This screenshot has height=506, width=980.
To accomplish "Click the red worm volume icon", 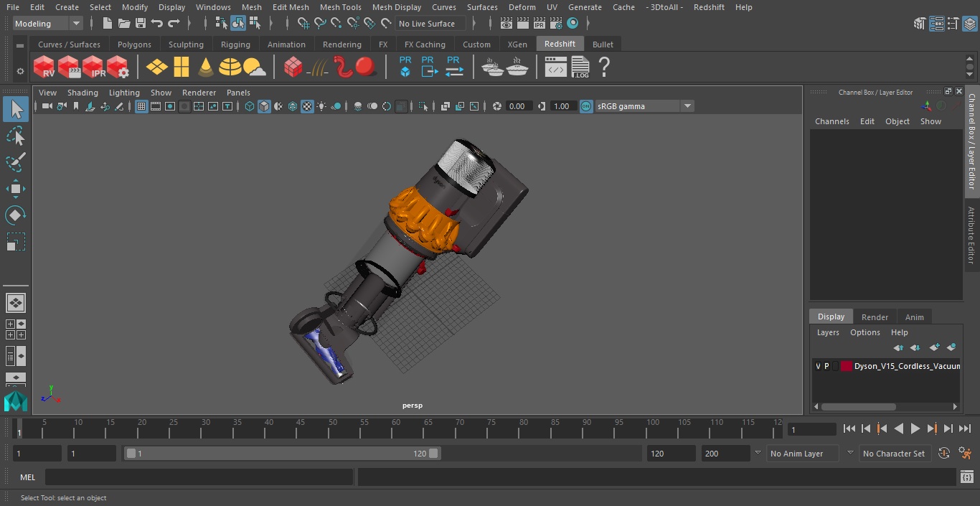I will coord(343,67).
